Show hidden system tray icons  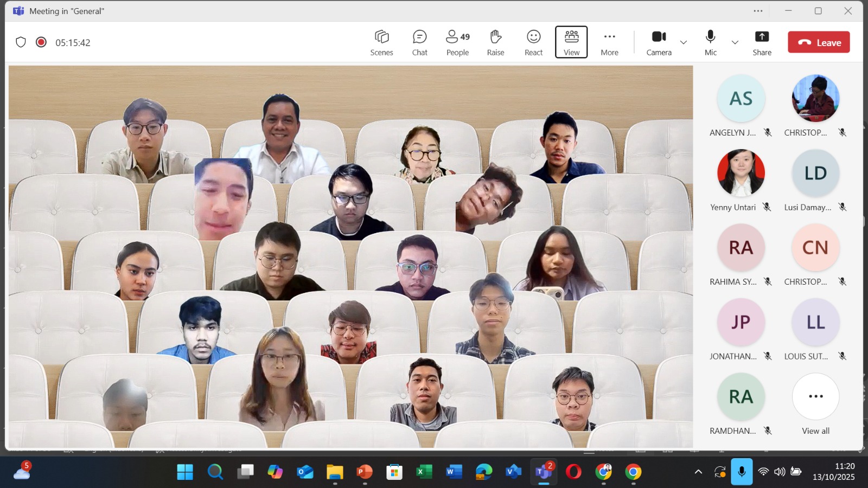(698, 472)
